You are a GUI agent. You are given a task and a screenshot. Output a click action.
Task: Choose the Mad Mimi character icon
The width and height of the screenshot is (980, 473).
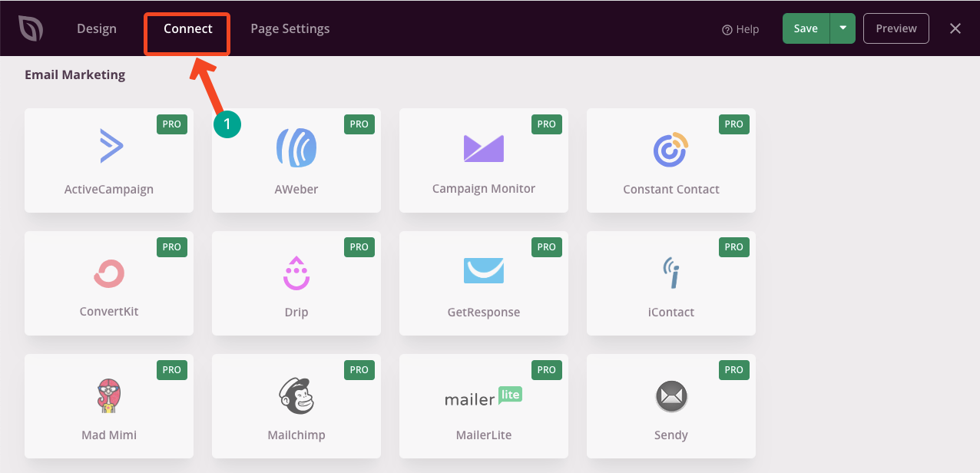click(x=109, y=396)
